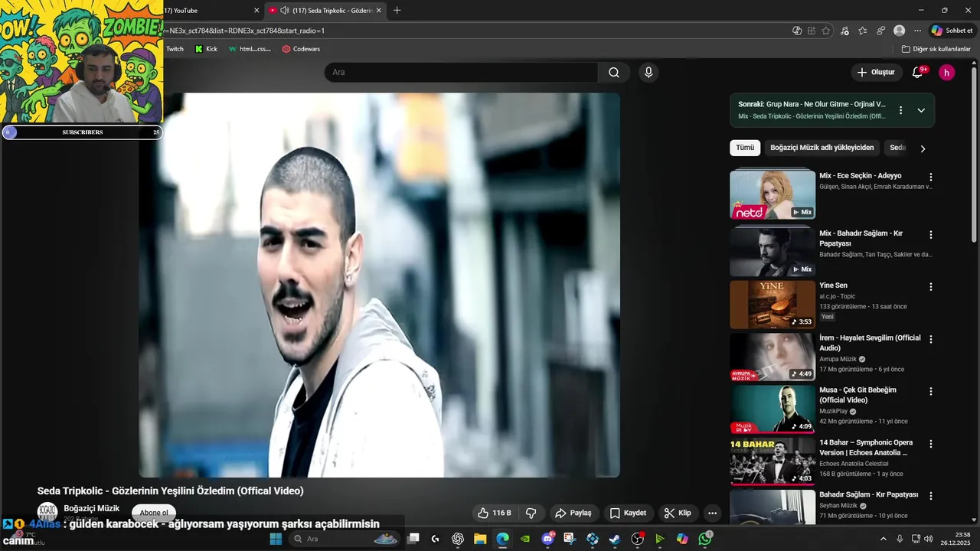Like the video with 116 B likes

[495, 513]
